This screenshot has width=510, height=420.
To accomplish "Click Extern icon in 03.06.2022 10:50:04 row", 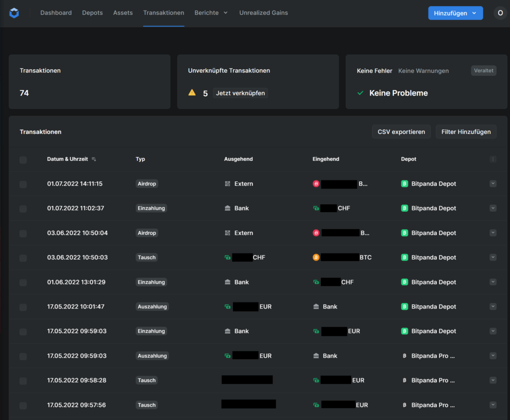I will pyautogui.click(x=227, y=233).
